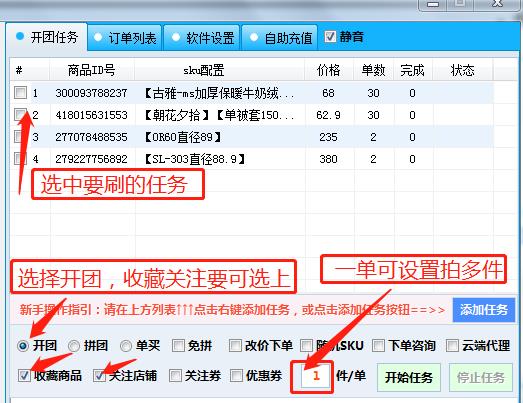Viewport: 523px width, 403px height.
Task: Enable 改价下单 option
Action: pyautogui.click(x=235, y=345)
